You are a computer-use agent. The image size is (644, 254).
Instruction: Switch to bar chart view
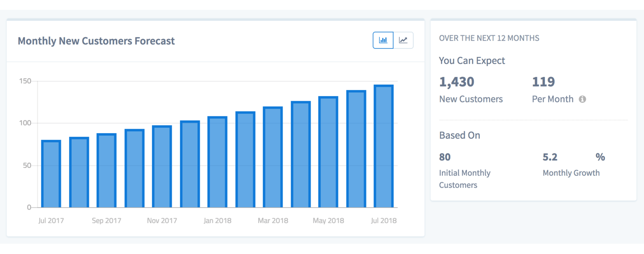[383, 40]
